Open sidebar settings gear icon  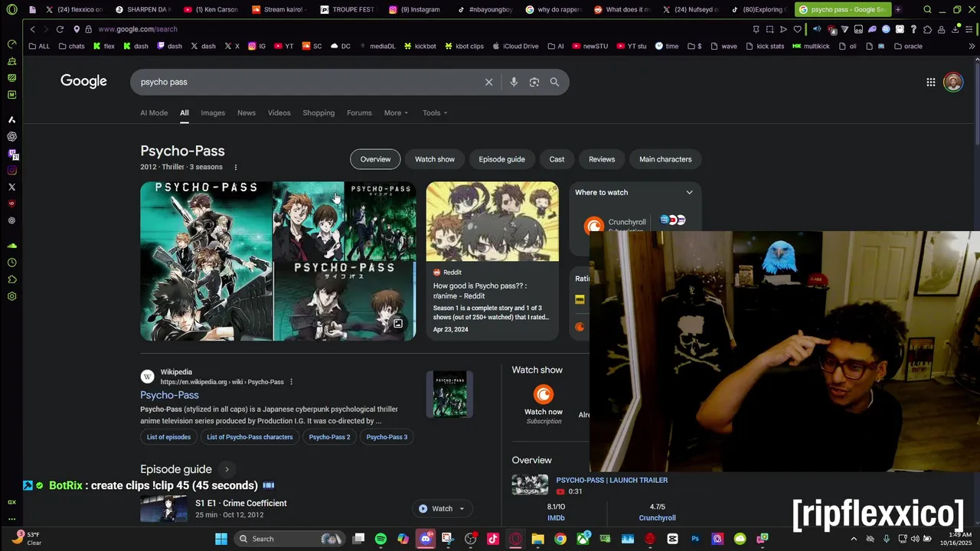click(x=11, y=296)
